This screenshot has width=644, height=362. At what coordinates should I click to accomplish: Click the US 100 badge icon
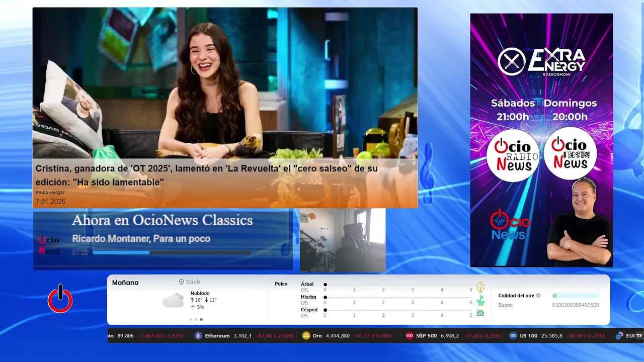click(x=513, y=336)
